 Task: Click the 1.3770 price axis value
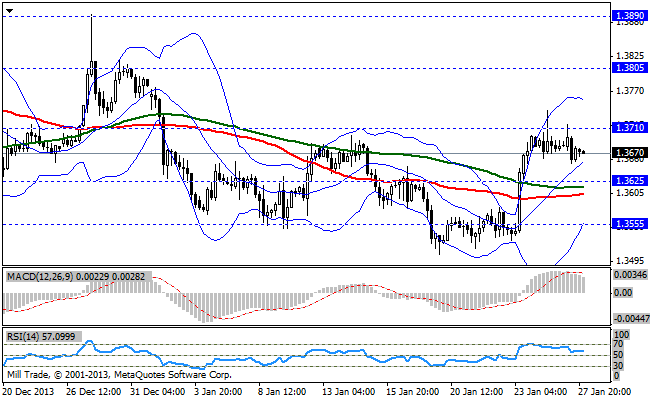click(630, 91)
